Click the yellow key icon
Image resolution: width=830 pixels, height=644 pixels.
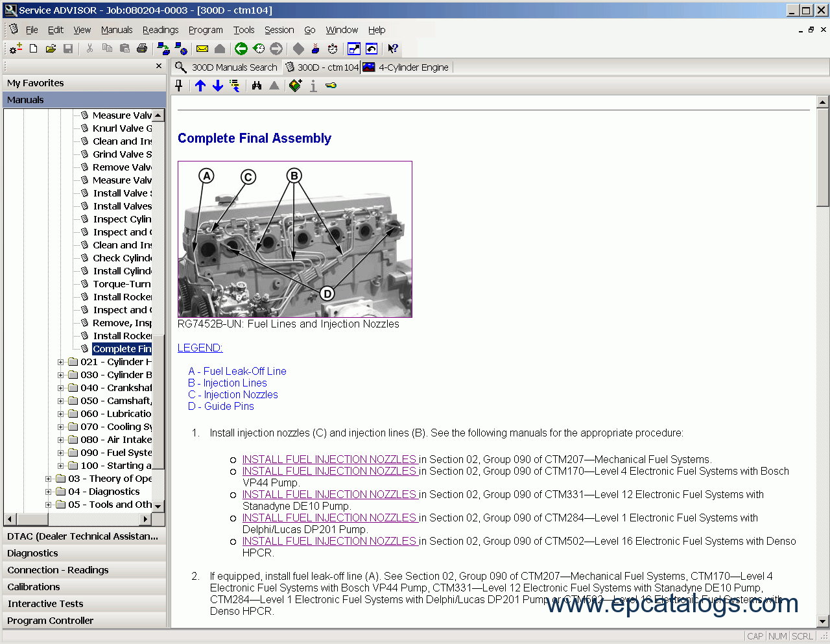click(331, 86)
